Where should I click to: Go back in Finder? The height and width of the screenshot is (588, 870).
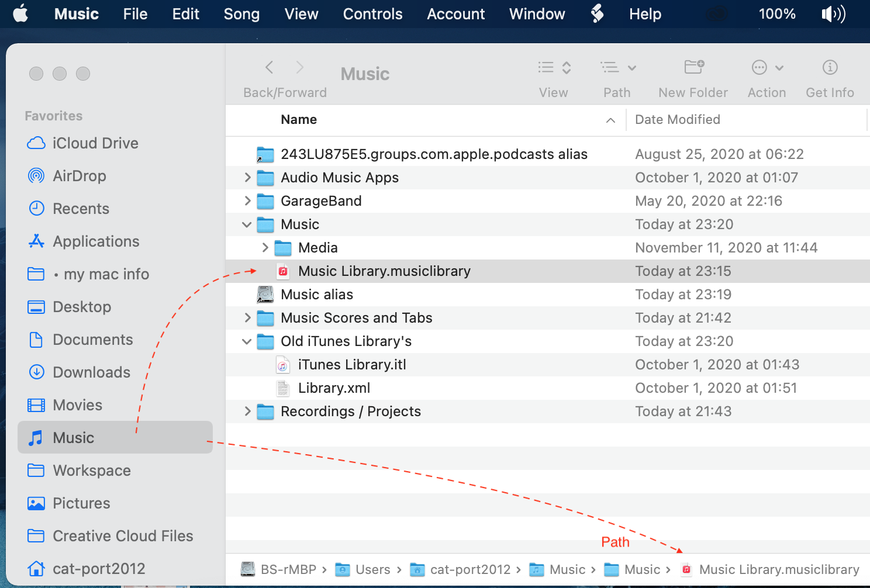[x=270, y=67]
